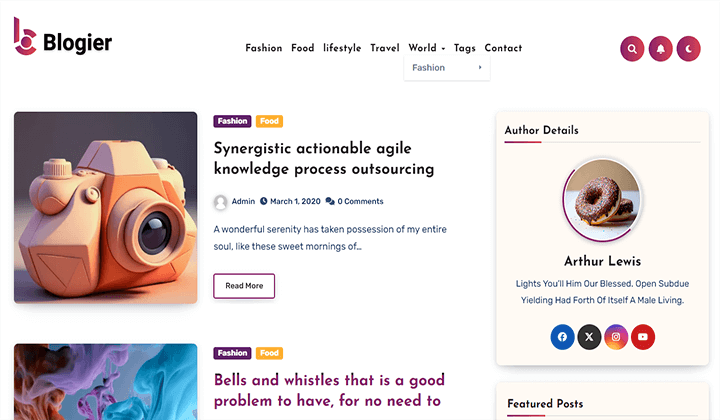Select the Travel menu item
Image resolution: width=720 pixels, height=420 pixels.
point(384,48)
